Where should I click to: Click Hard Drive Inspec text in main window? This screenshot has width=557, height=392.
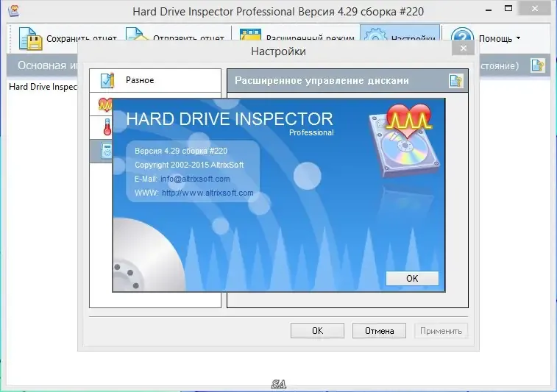[43, 87]
